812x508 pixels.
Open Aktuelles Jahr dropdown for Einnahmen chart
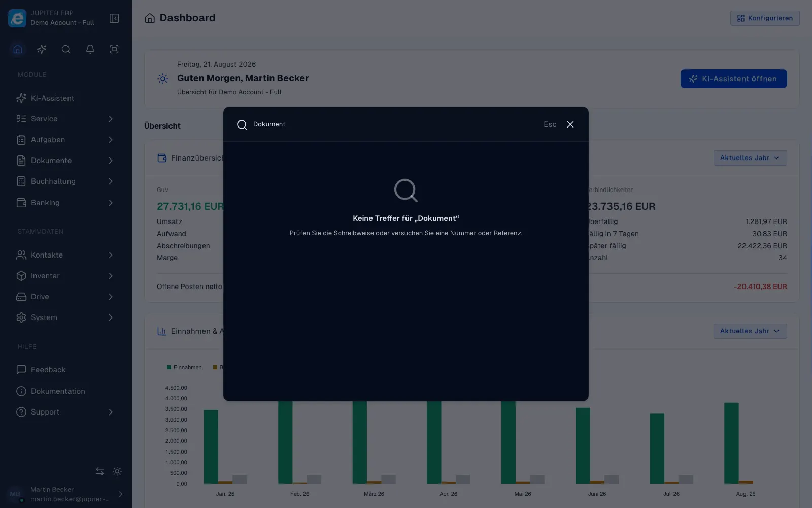tap(750, 331)
